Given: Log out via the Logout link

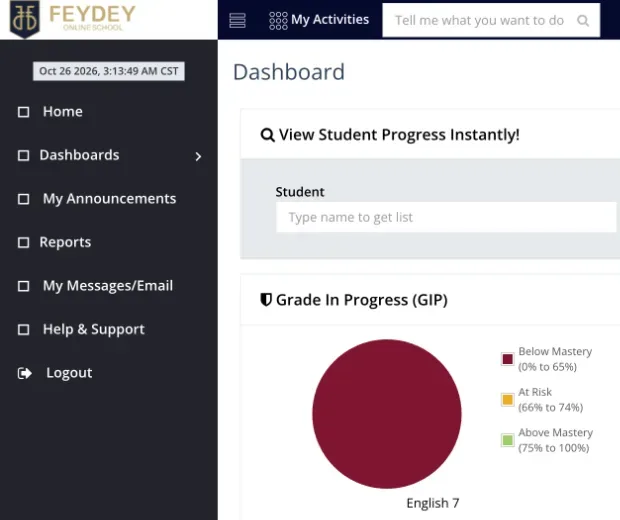Looking at the screenshot, I should coord(69,373).
